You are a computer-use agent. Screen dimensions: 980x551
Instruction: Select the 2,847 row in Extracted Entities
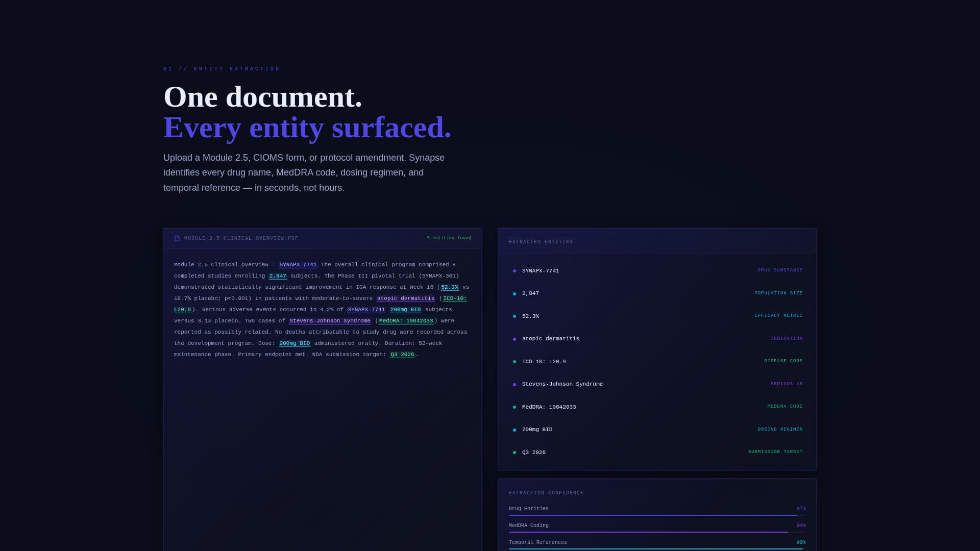pos(657,293)
